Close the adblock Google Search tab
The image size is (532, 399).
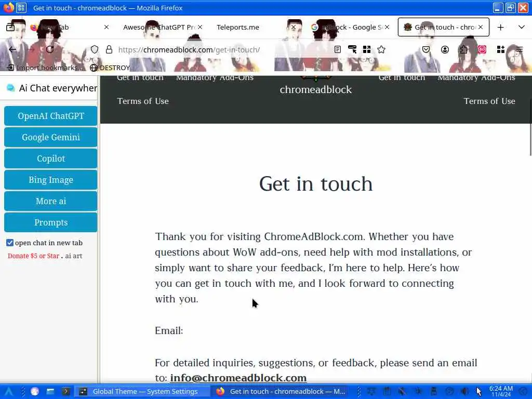click(x=387, y=27)
